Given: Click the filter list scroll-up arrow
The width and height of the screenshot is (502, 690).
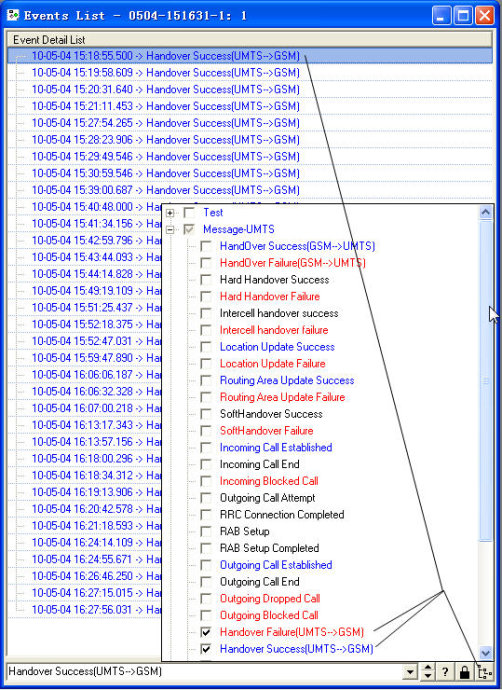Looking at the screenshot, I should click(x=486, y=213).
